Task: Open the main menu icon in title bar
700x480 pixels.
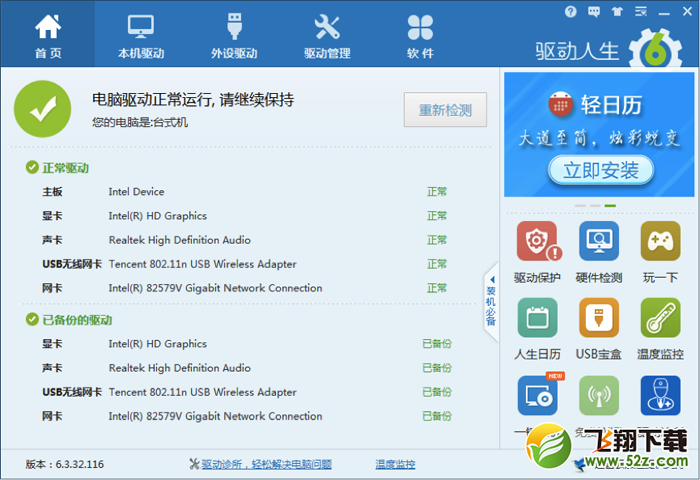Action: click(641, 12)
